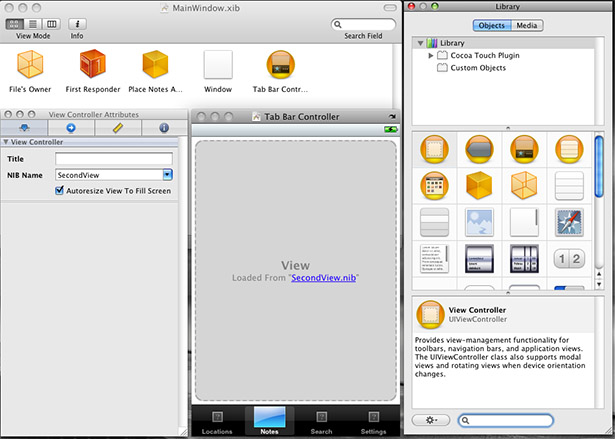Viewport: 615px width, 439px height.
Task: Select the Date Picker library object
Action: point(524,259)
